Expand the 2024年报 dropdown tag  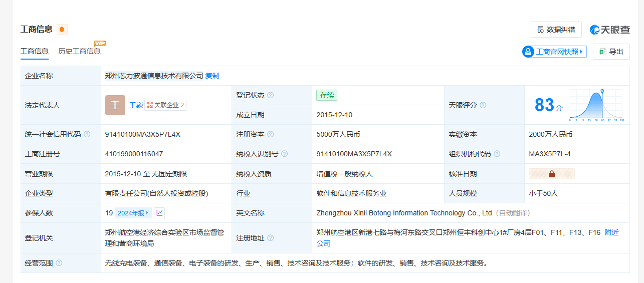[133, 213]
